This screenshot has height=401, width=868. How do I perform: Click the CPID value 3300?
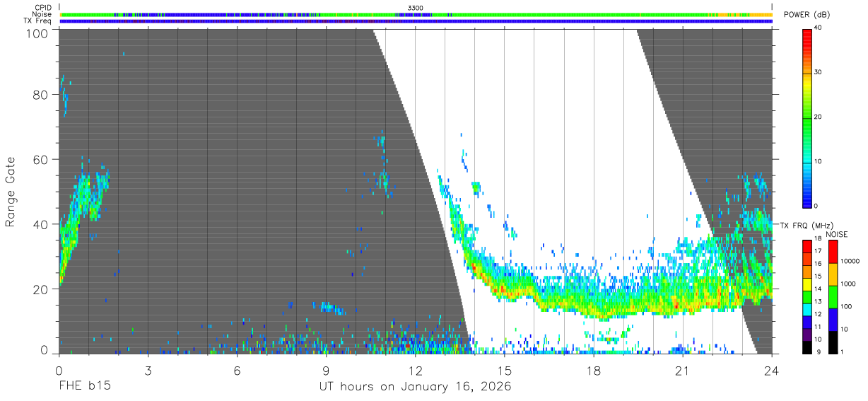416,8
